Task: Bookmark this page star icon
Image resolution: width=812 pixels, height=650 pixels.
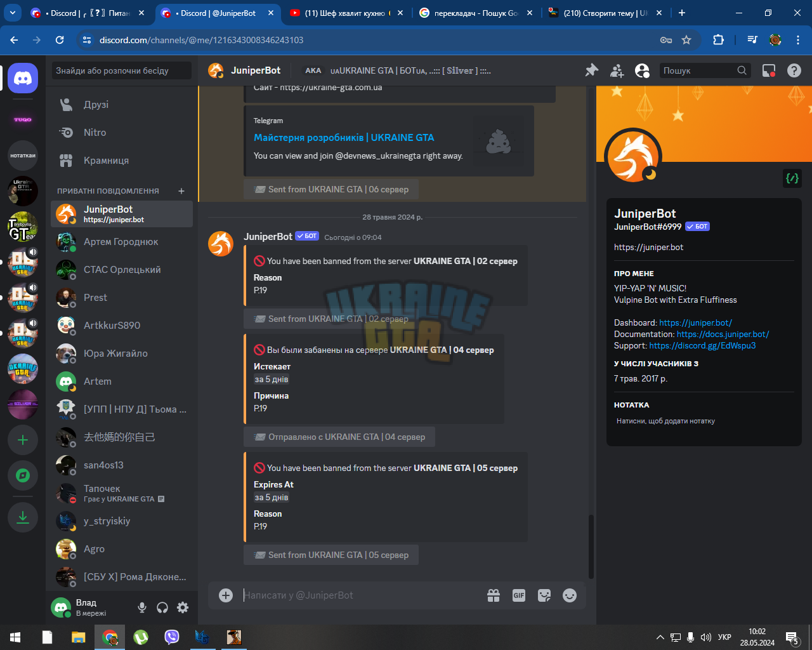Action: pyautogui.click(x=686, y=40)
